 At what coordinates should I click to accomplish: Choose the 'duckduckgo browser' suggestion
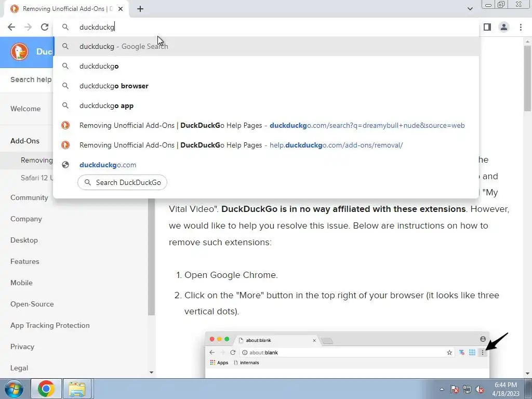(x=266, y=86)
